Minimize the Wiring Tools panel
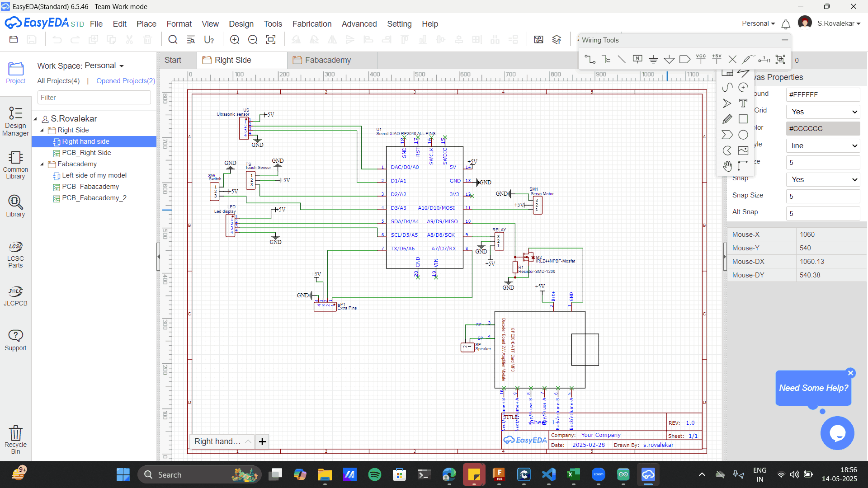Screen dimensions: 868x488 [785, 40]
